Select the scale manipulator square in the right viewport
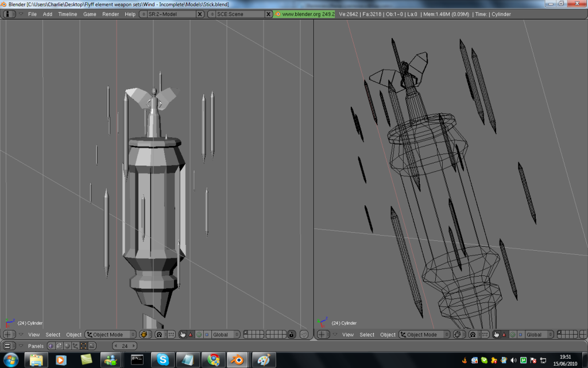Image resolution: width=588 pixels, height=368 pixels. pyautogui.click(x=520, y=335)
